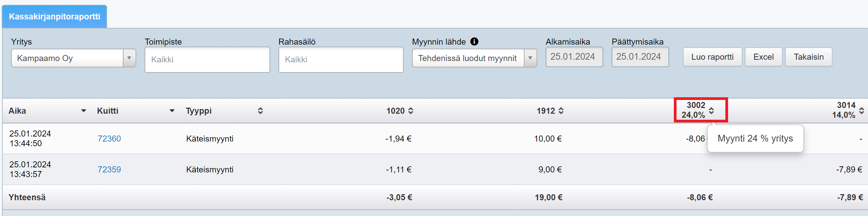Sort the 3014 14,0% column

[861, 110]
